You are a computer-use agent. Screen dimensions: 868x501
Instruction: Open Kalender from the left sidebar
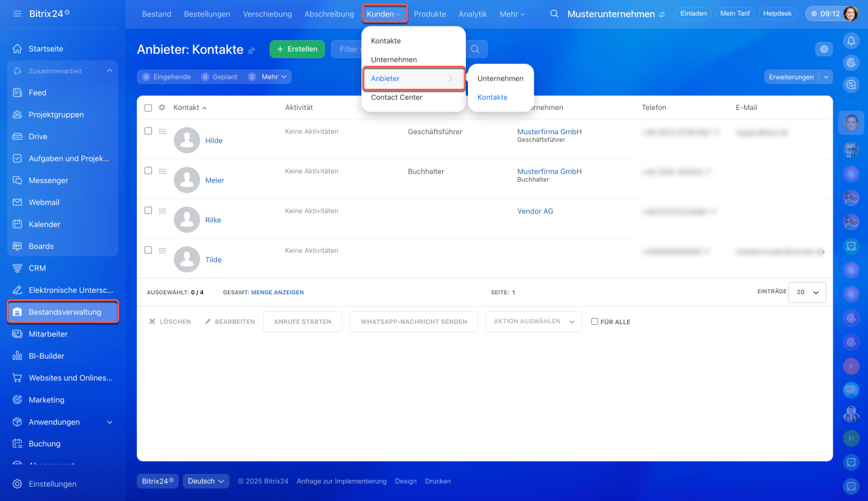pos(44,224)
